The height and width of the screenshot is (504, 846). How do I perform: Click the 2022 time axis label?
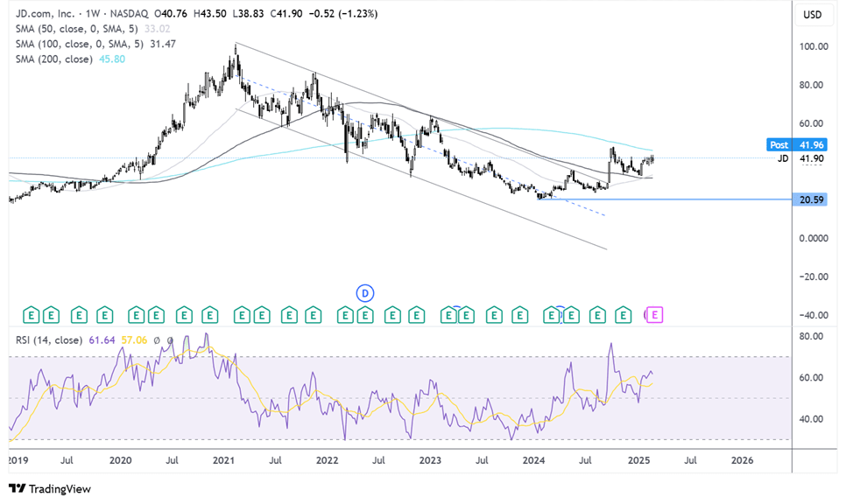click(327, 460)
